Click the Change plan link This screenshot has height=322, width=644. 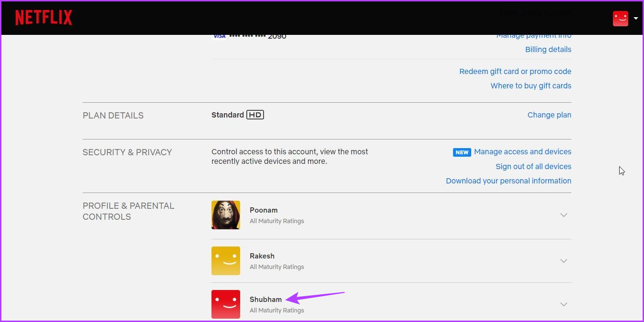549,115
